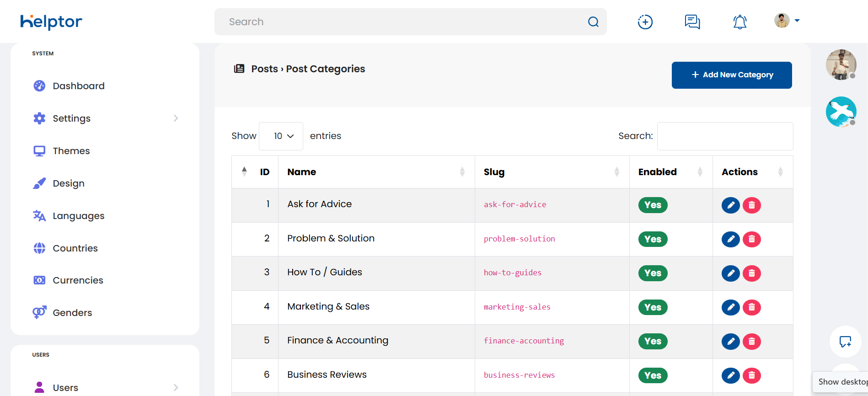Toggle the Yes badge for Problem & Solution
Image resolution: width=868 pixels, height=396 pixels.
pyautogui.click(x=653, y=239)
